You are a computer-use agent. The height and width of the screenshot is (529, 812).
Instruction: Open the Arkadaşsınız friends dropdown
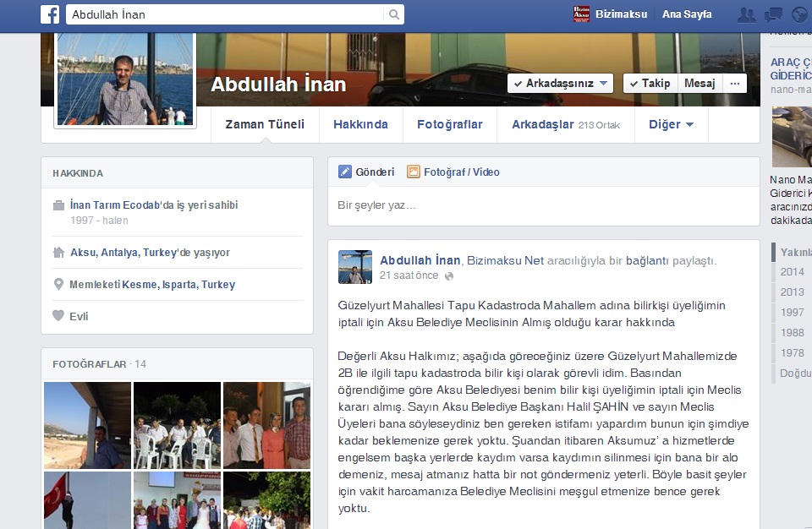tap(560, 84)
